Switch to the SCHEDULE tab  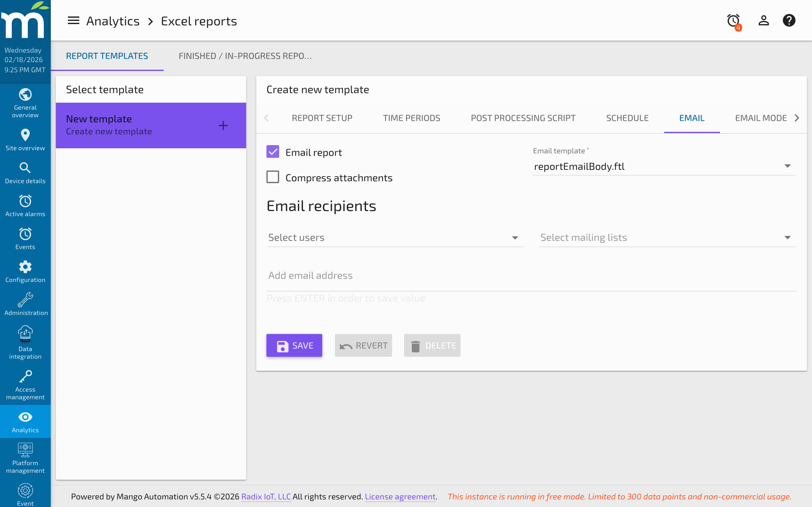pos(627,118)
